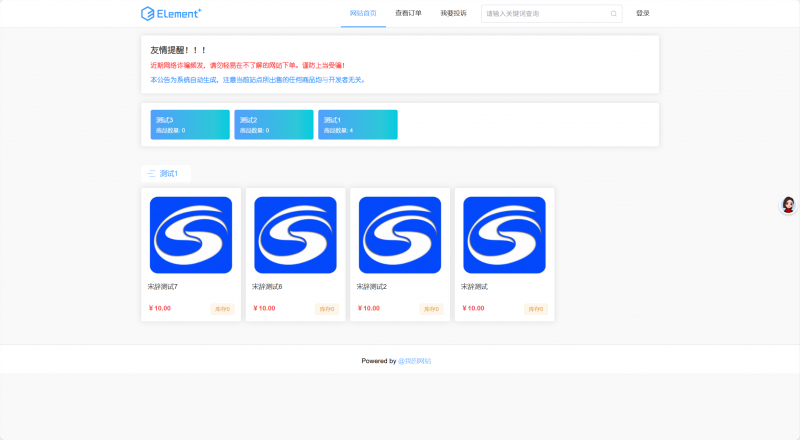Go to the 网站首页 tab

point(364,14)
